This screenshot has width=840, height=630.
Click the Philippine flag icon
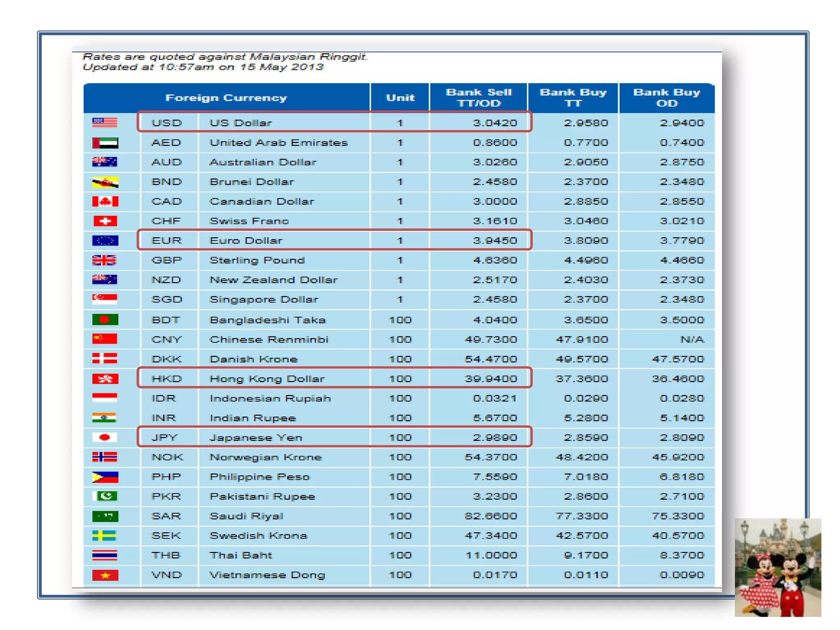105,477
